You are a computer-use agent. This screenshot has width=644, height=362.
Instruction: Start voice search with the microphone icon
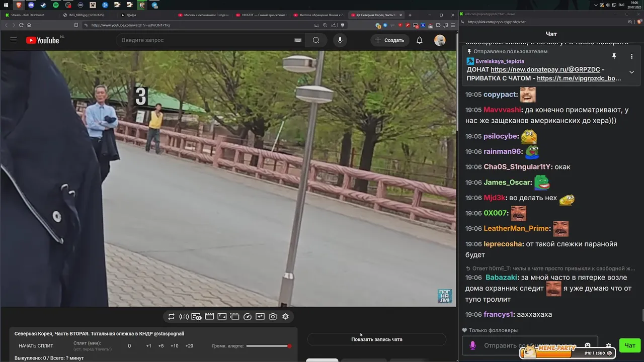340,40
